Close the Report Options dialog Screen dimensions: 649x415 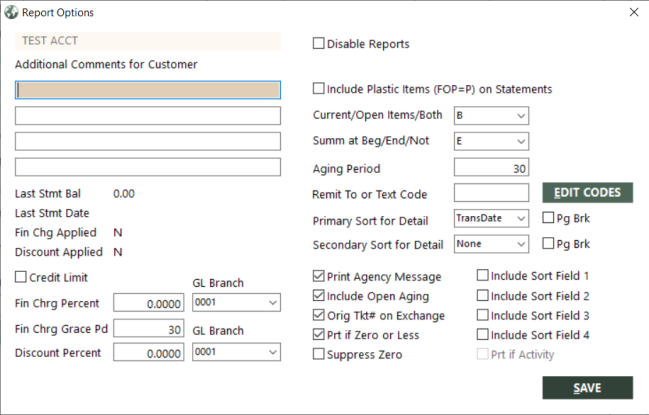pos(634,12)
